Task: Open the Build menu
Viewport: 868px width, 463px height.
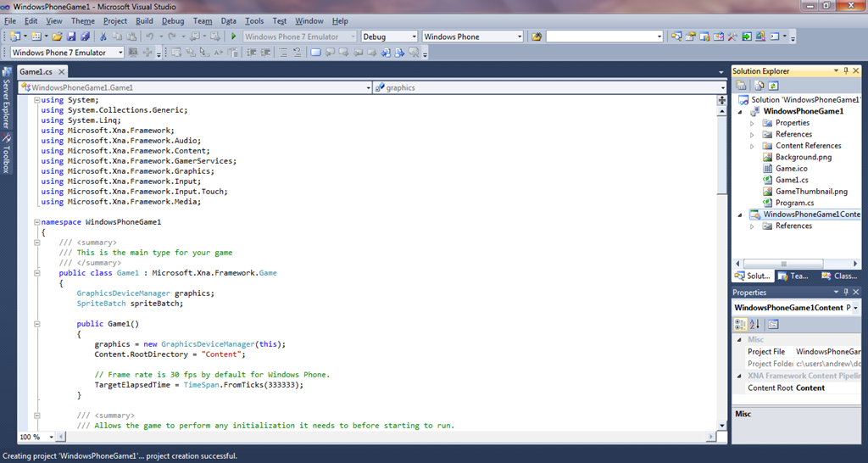Action: point(144,20)
